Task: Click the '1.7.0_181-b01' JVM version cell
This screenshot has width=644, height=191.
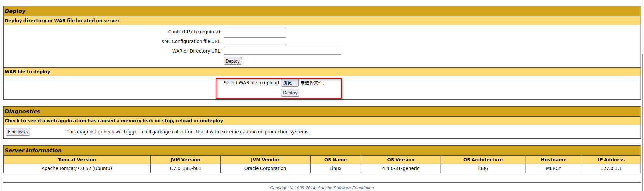Action: (185, 168)
